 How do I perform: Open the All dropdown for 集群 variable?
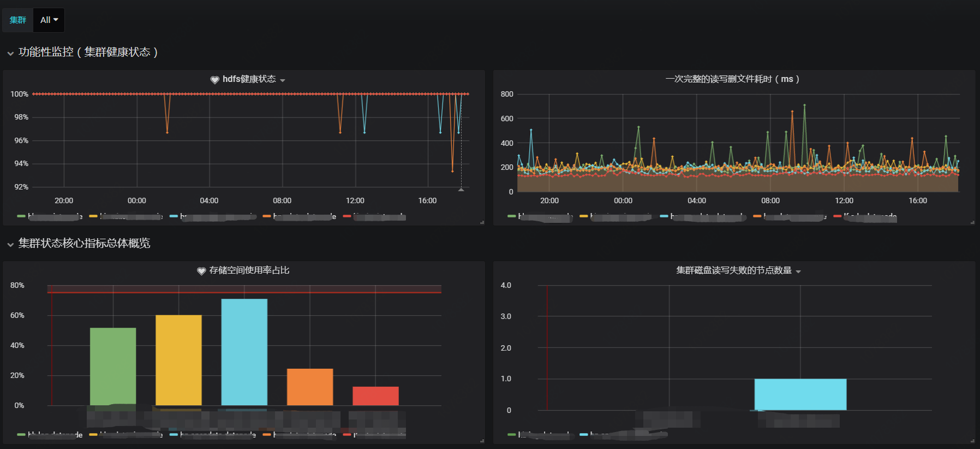click(49, 20)
